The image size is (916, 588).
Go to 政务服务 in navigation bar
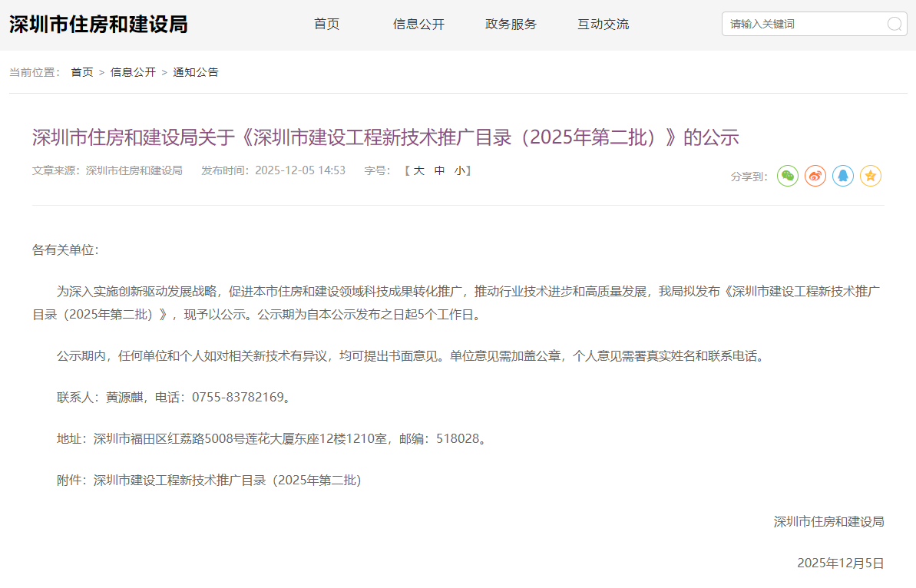(511, 25)
